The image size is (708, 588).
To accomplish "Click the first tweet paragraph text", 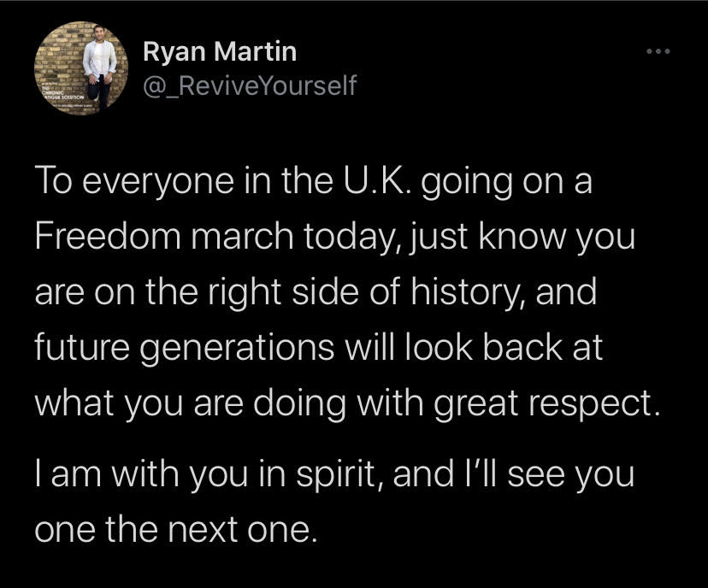I will [348, 291].
